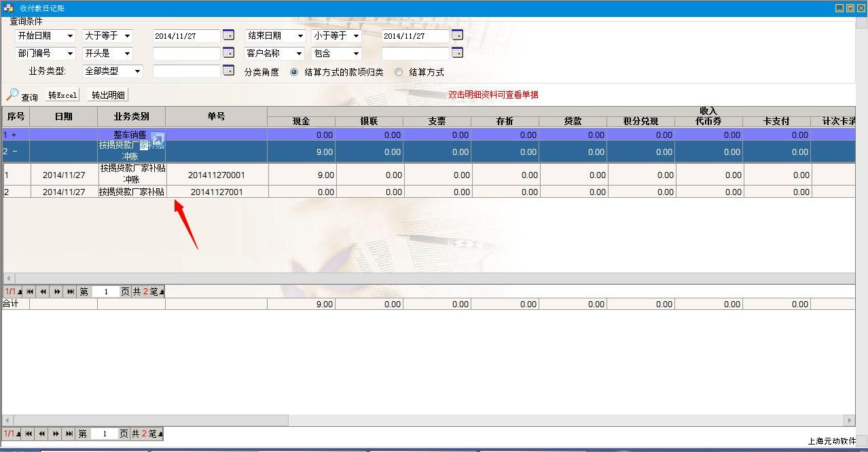Viewport: 868px width, 452px height.
Task: Click the 业务类别 column header
Action: point(131,116)
